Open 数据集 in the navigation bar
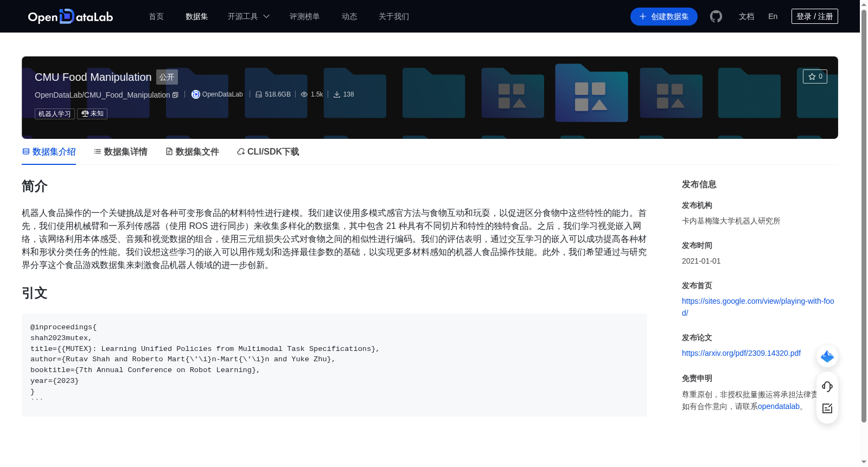868x467 pixels. pos(197,16)
